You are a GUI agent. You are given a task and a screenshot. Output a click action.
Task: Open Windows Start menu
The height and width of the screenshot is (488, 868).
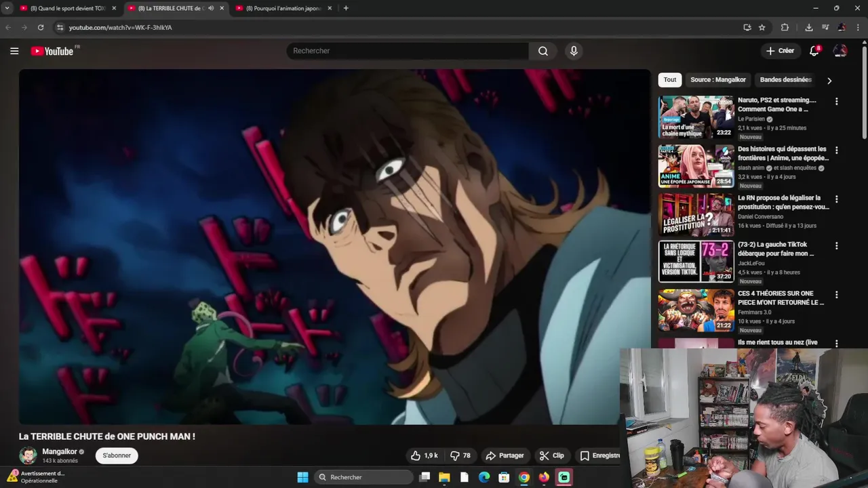click(x=302, y=477)
